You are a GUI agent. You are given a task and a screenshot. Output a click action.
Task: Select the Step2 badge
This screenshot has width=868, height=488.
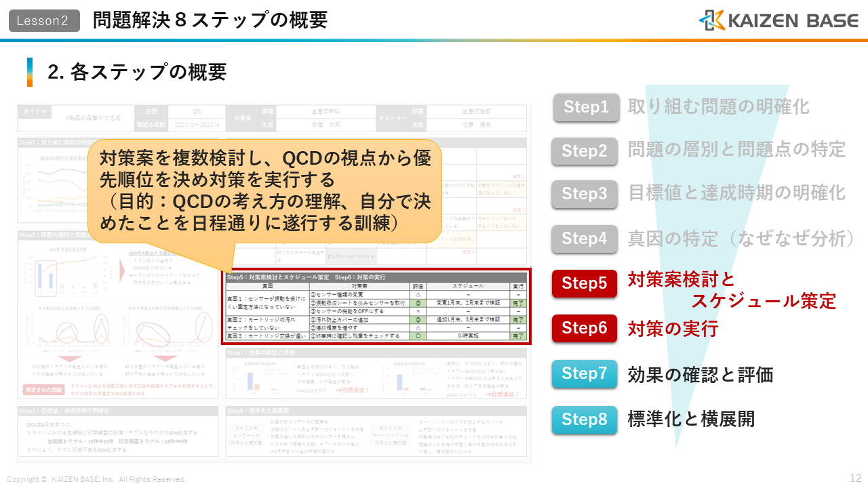(x=585, y=151)
